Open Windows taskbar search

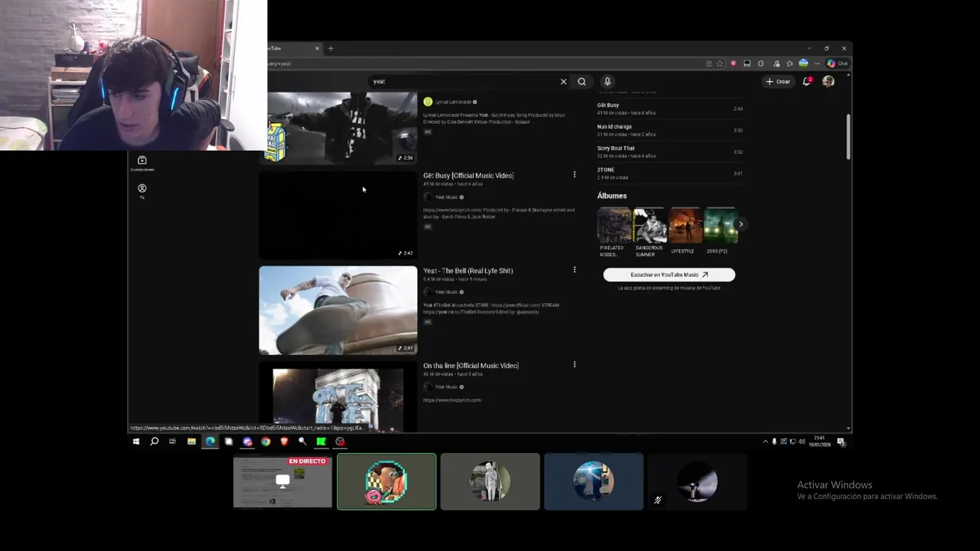coord(154,442)
